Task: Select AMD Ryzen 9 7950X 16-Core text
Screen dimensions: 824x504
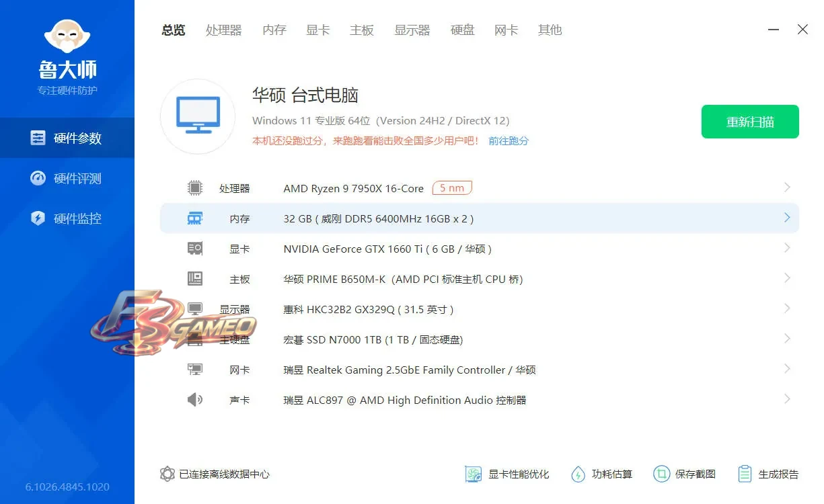Action: [354, 189]
